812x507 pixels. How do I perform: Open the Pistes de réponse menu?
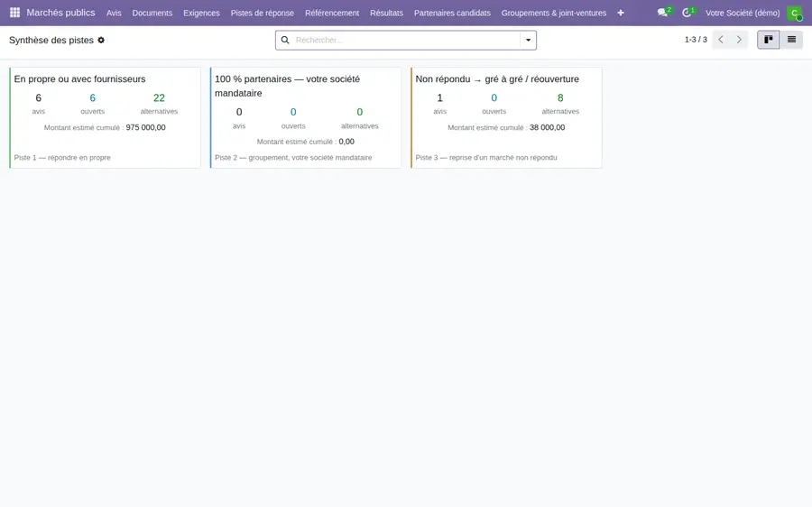(262, 13)
